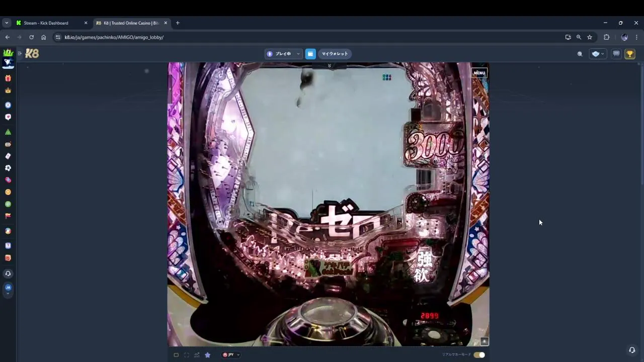The height and width of the screenshot is (362, 644).
Task: Click the green chip sidebar icon
Action: (8, 204)
